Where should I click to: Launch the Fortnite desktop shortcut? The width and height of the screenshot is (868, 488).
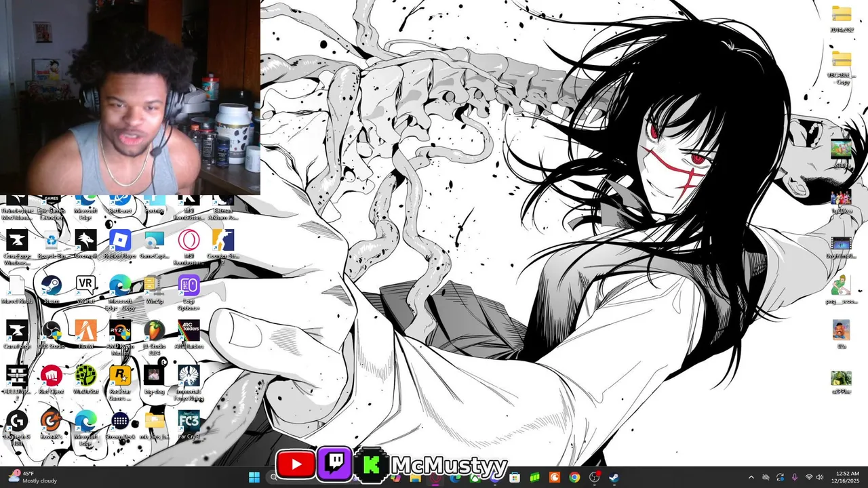point(155,204)
